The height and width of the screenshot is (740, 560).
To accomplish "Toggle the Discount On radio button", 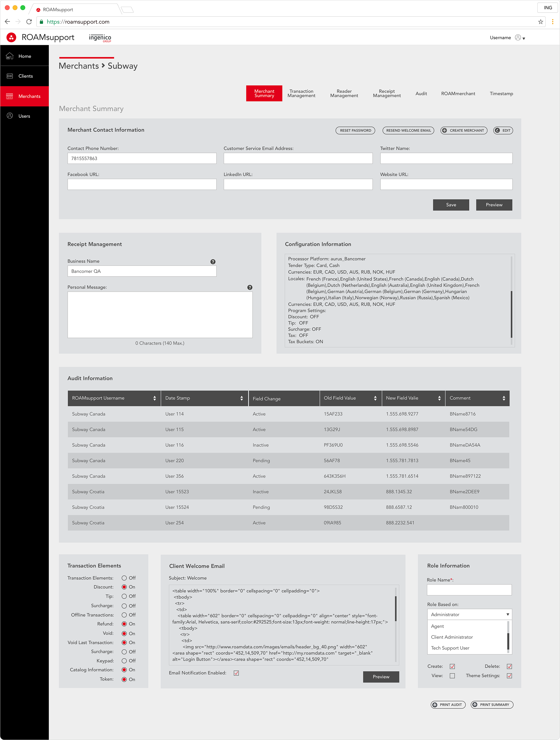I will click(124, 587).
